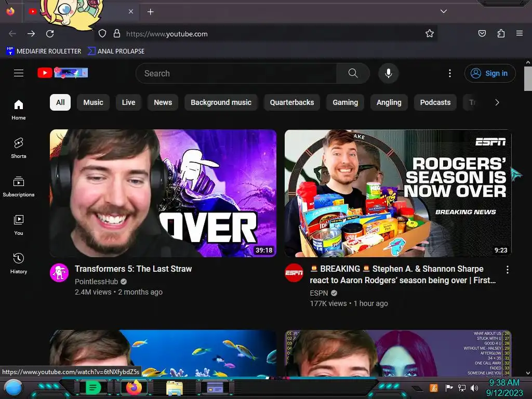Screen dimensions: 532x399
Task: Open YouTube settings three-dot menu
Action: [x=450, y=73]
